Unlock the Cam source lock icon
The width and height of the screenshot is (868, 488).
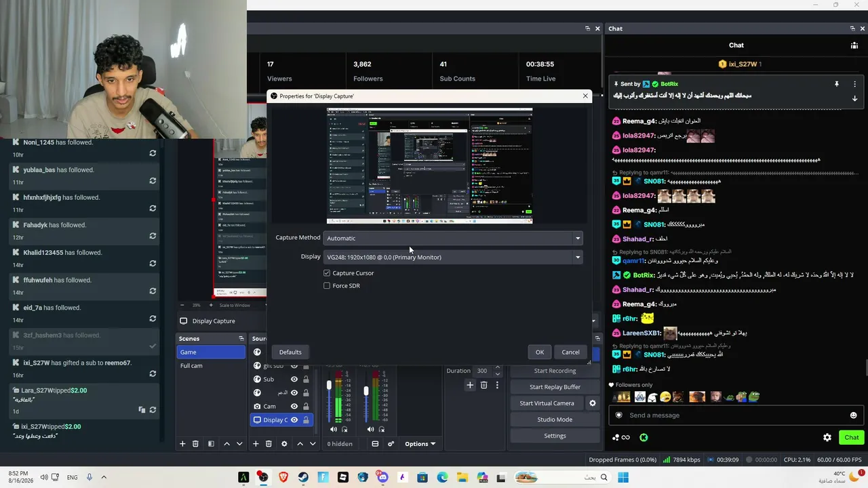(306, 407)
